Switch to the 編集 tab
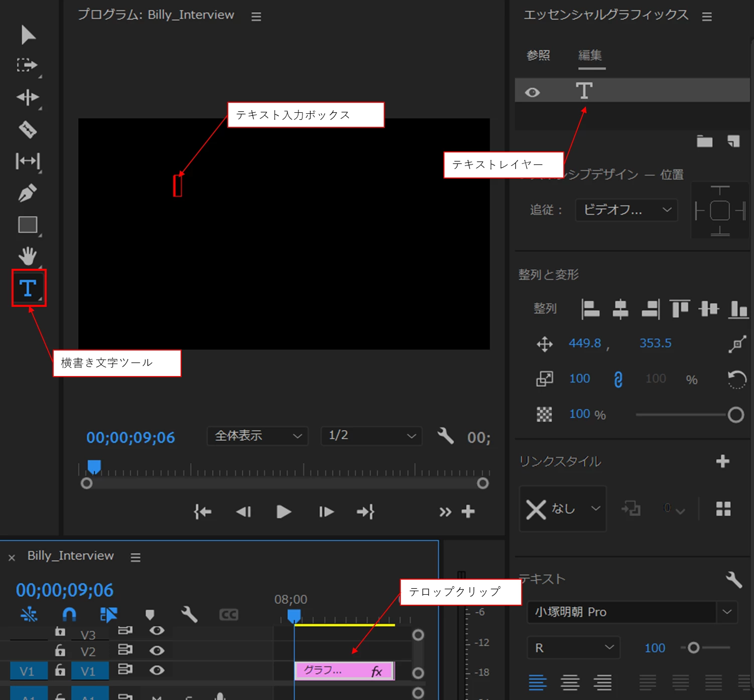The image size is (754, 700). (x=590, y=55)
